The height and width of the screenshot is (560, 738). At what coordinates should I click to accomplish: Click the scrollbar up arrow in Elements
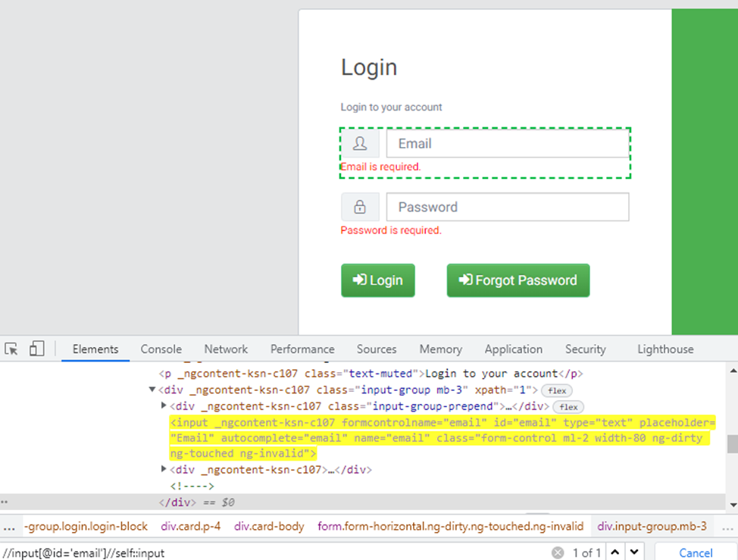pos(733,371)
